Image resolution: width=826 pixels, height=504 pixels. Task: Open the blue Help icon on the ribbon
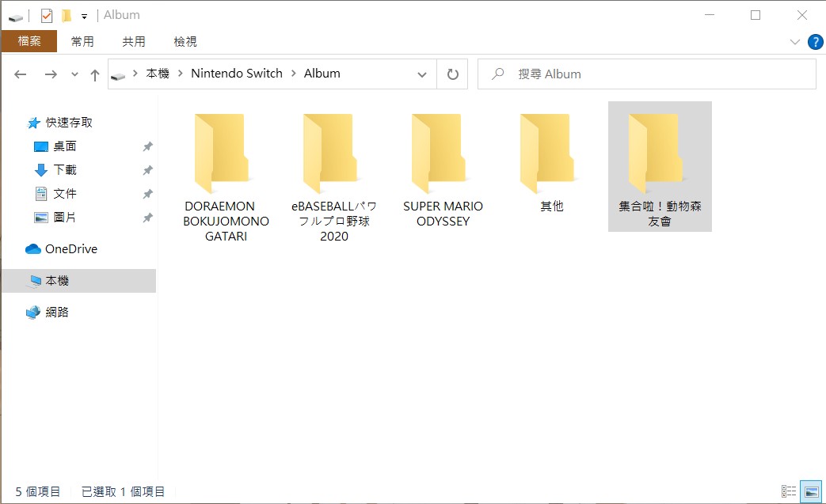(x=816, y=42)
